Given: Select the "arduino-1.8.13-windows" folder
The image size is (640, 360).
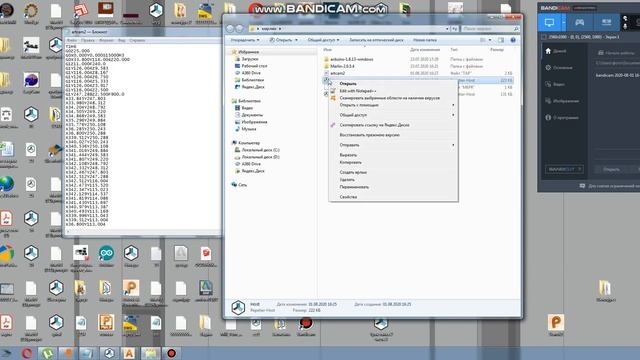Looking at the screenshot, I should click(351, 59).
